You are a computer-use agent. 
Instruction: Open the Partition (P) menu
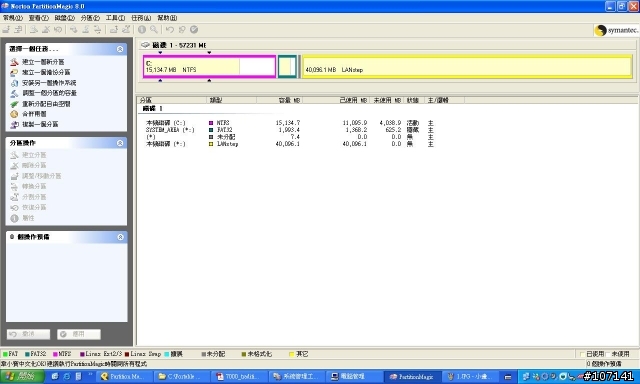coord(90,18)
